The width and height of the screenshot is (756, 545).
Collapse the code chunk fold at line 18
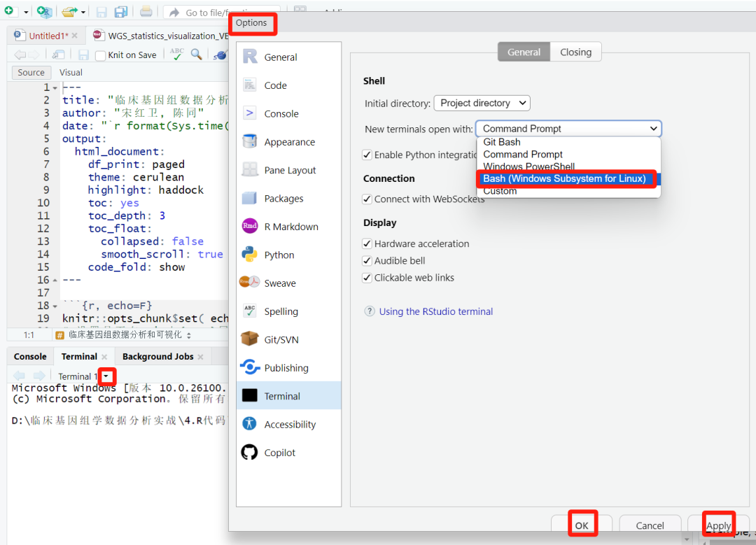[x=55, y=306]
